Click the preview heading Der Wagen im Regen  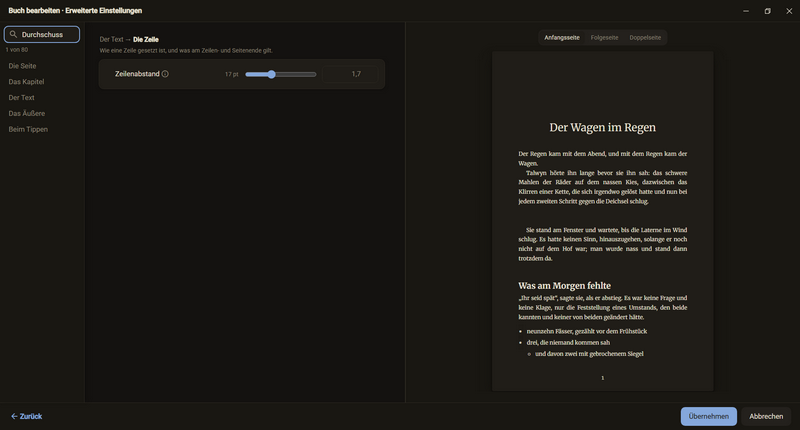[x=603, y=128]
